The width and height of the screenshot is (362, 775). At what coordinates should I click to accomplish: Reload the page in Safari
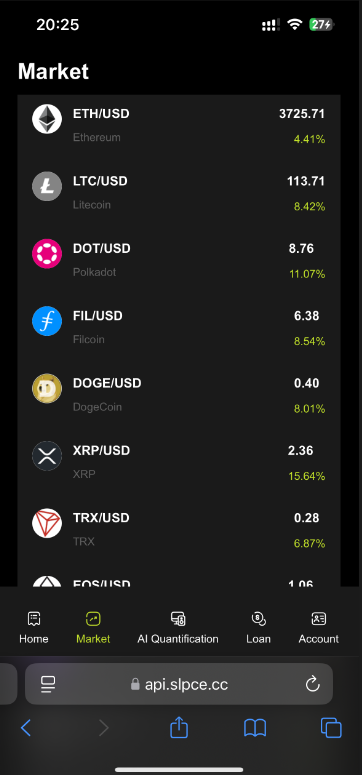pos(313,684)
